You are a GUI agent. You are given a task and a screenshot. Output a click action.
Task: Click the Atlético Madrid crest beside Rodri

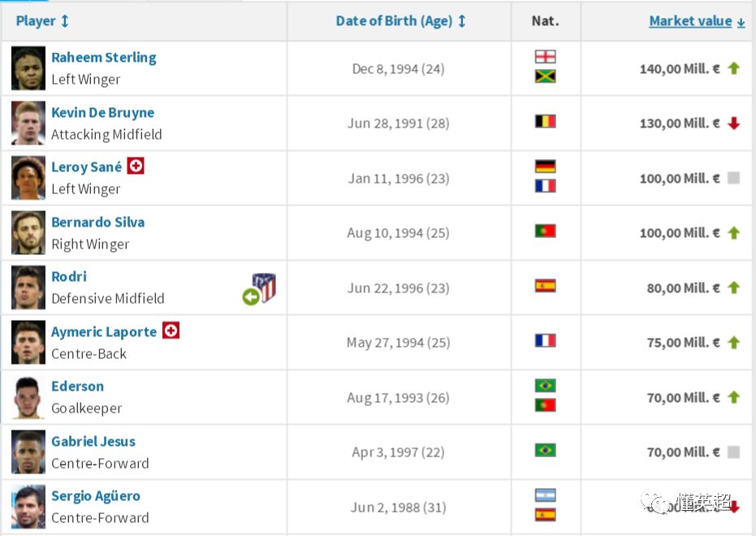264,287
